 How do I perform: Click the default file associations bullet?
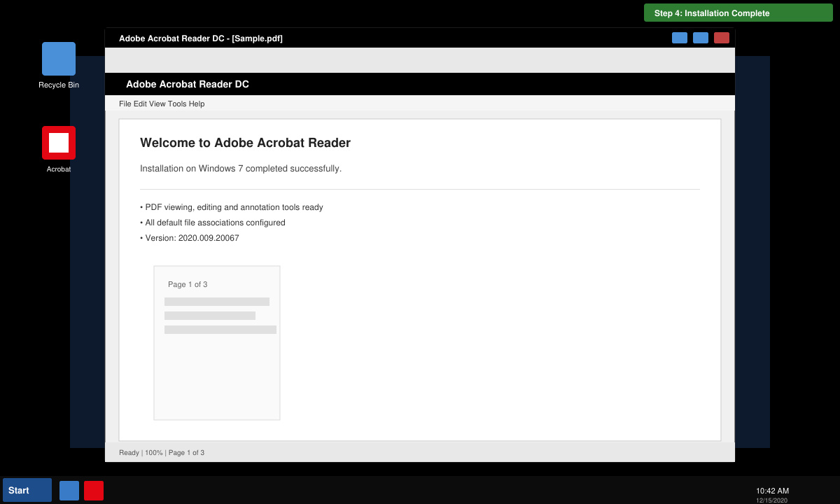click(x=213, y=223)
